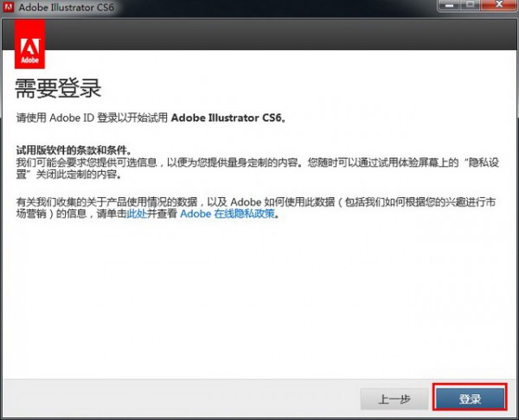Click the Illustrator title bar app icon
The height and width of the screenshot is (420, 519).
pos(9,7)
